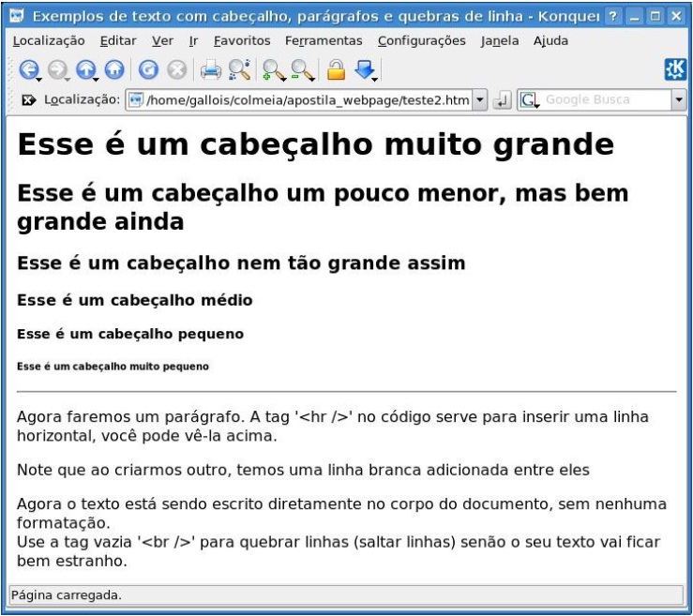Open the Configurações menu
Image resolution: width=693 pixels, height=616 pixels.
(x=421, y=41)
